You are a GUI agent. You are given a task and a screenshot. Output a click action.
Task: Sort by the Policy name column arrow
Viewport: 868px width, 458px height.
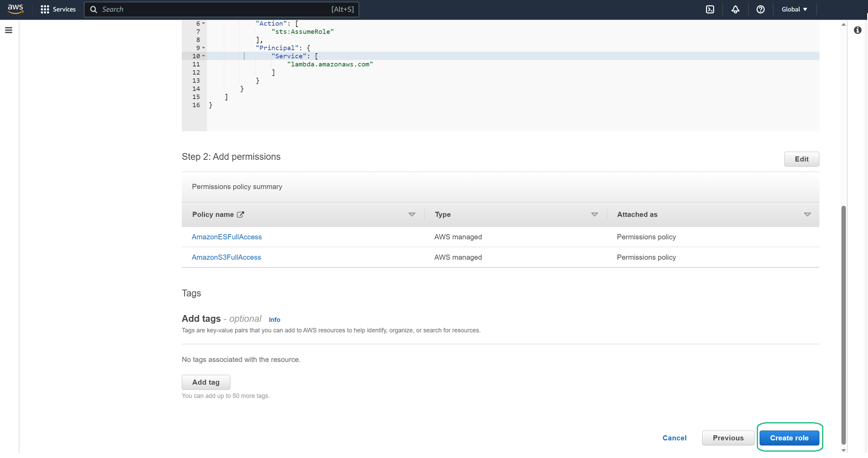coord(412,215)
